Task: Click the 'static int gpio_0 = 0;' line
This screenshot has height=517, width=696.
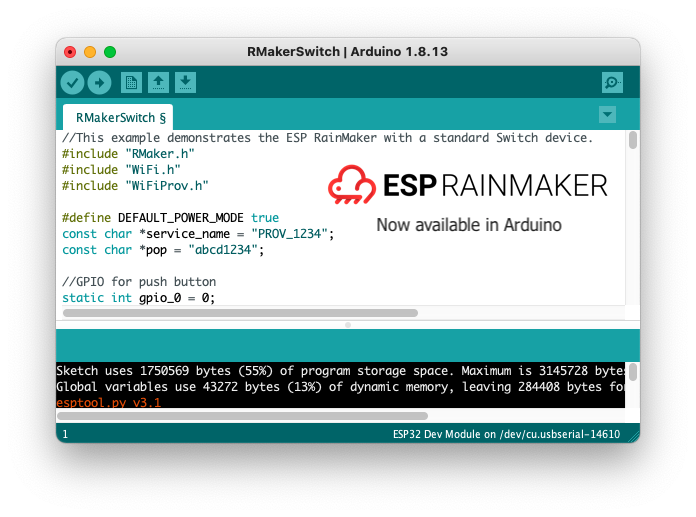Action: click(x=138, y=298)
